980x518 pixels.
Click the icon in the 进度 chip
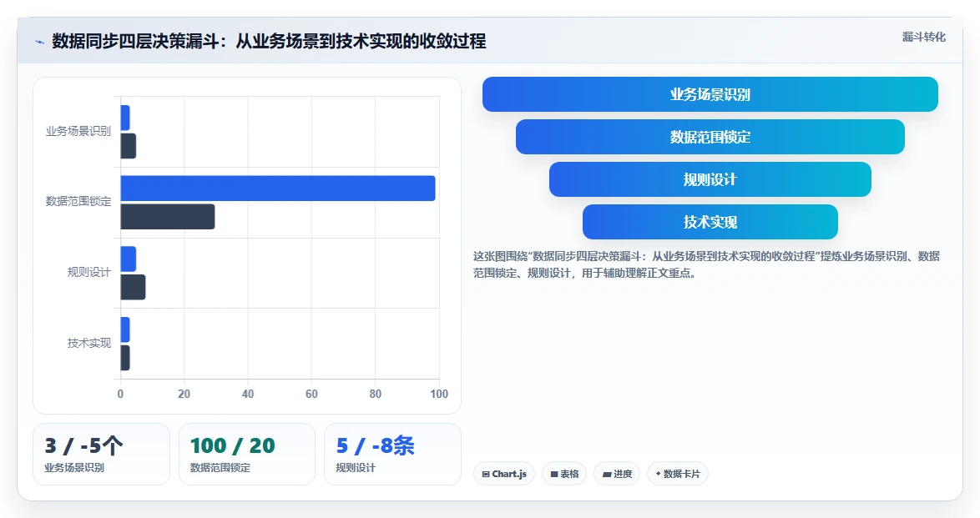[606, 475]
